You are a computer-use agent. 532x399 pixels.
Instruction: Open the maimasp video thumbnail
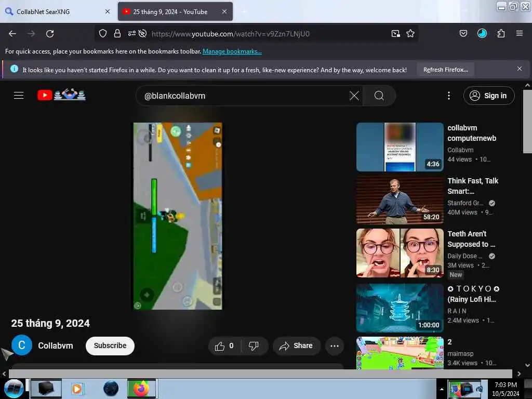point(400,353)
